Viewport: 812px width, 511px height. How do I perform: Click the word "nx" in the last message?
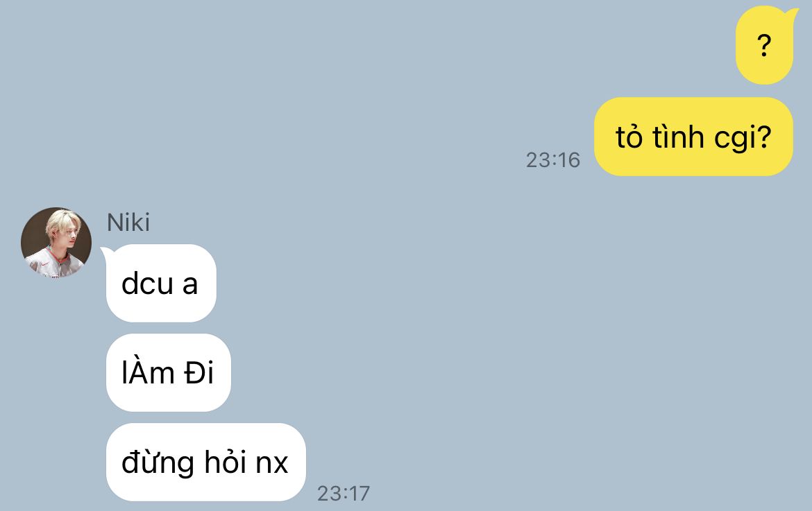272,463
